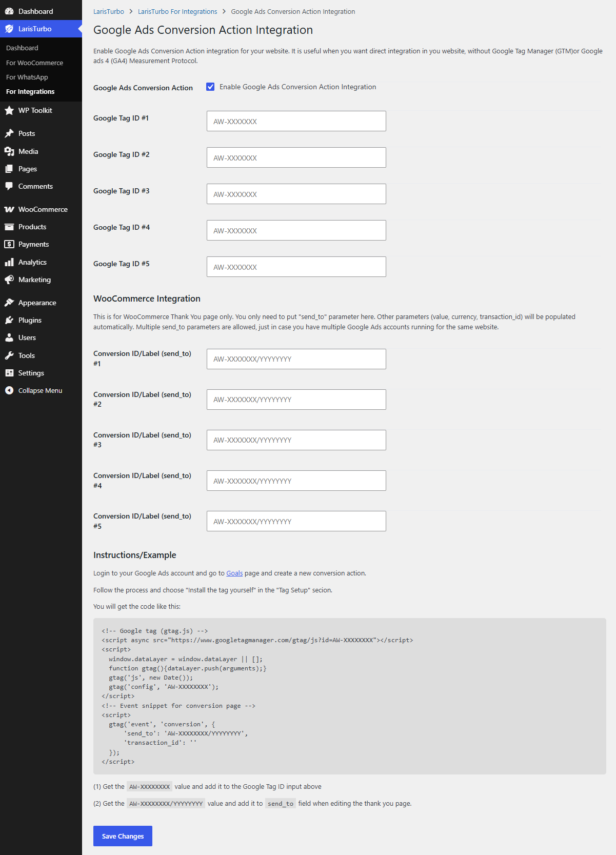Click the 'send_to' inline code text
Image resolution: width=616 pixels, height=855 pixels.
click(281, 804)
